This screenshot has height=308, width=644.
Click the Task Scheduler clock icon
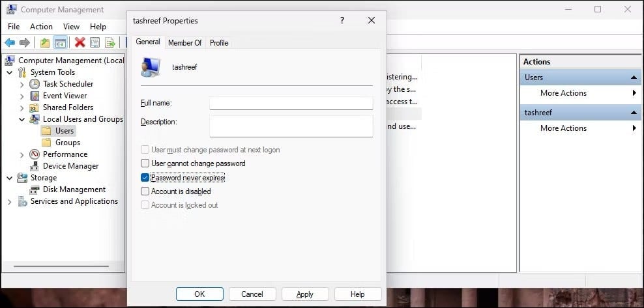point(35,84)
